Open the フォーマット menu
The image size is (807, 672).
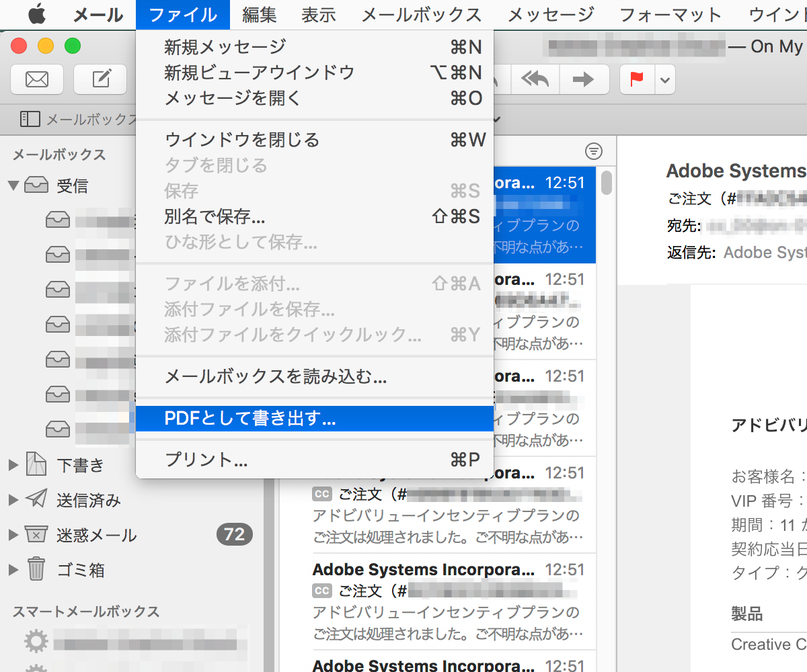click(670, 14)
